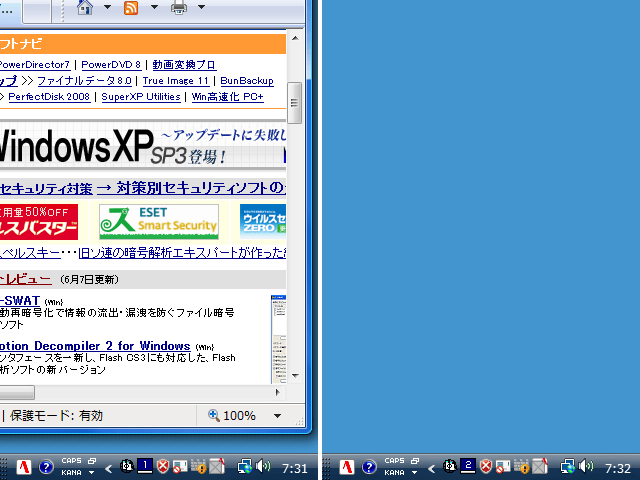Click the virtual desktop 1 tray icon
This screenshot has height=480, width=640.
click(145, 466)
